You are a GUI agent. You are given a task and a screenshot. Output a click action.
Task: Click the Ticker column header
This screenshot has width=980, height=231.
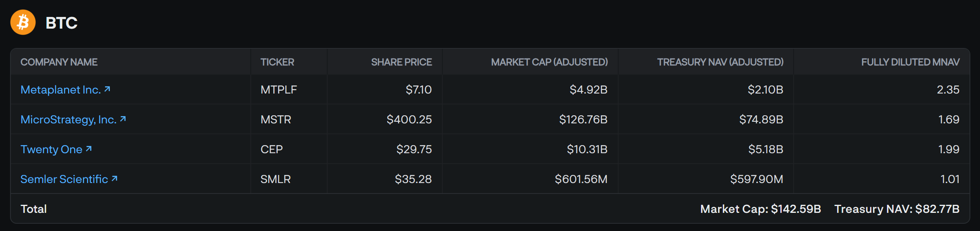pyautogui.click(x=277, y=62)
